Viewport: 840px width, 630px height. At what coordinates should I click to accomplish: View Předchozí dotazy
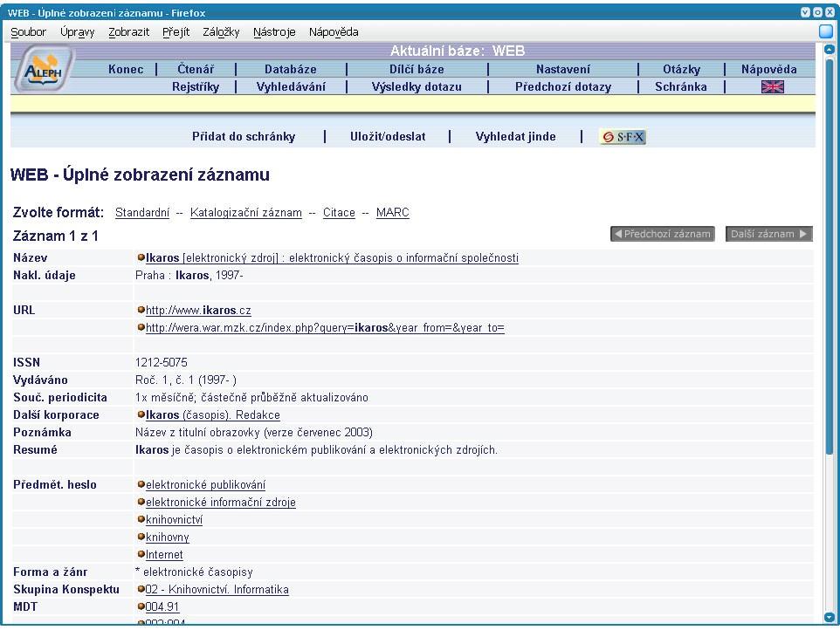563,86
